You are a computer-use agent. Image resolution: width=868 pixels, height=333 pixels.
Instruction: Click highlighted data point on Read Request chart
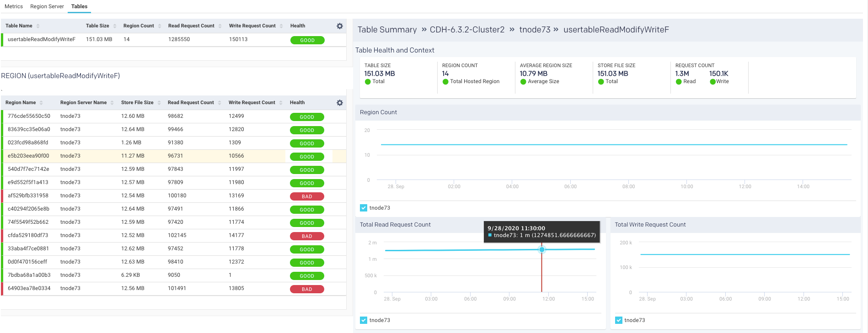pyautogui.click(x=542, y=249)
